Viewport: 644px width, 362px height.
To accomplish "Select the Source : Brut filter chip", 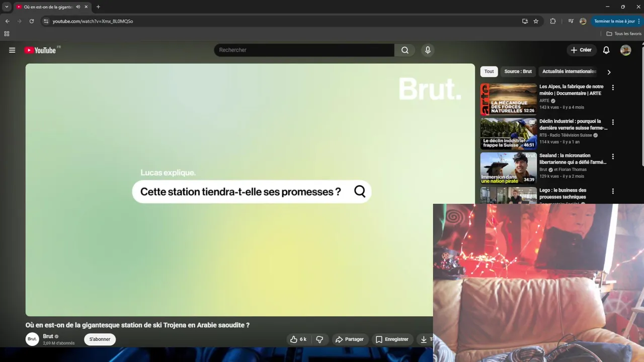I will [x=518, y=71].
